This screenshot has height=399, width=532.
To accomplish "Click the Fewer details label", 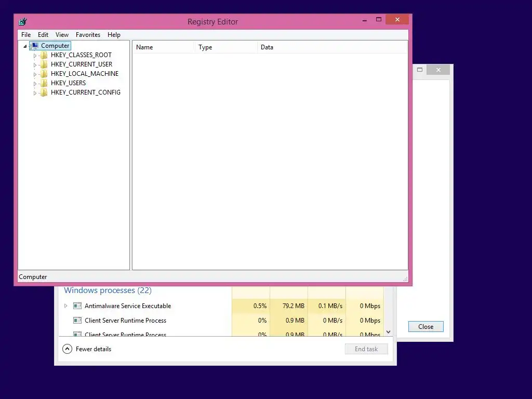I will coord(94,349).
